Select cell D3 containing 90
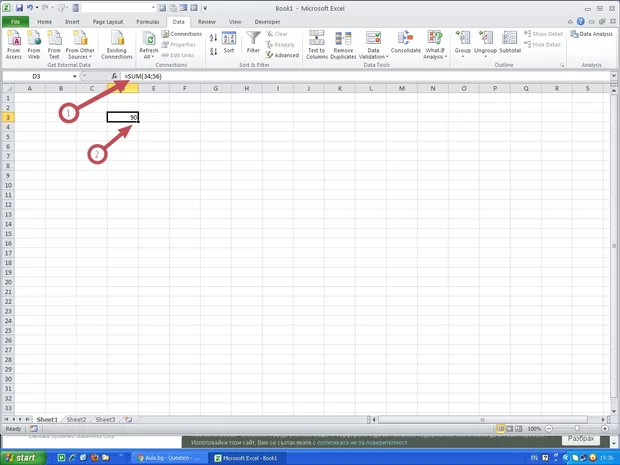The width and height of the screenshot is (620, 465). click(x=123, y=117)
